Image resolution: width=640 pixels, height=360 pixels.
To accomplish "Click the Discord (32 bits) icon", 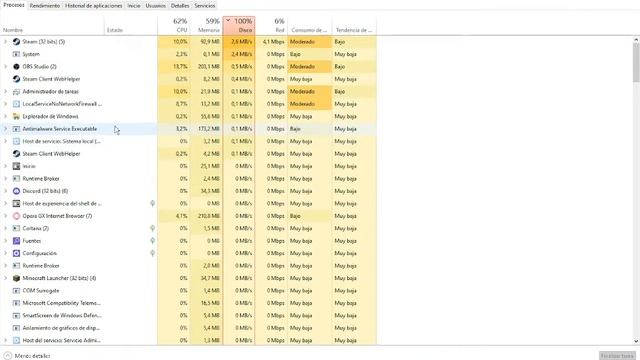I will (16, 191).
